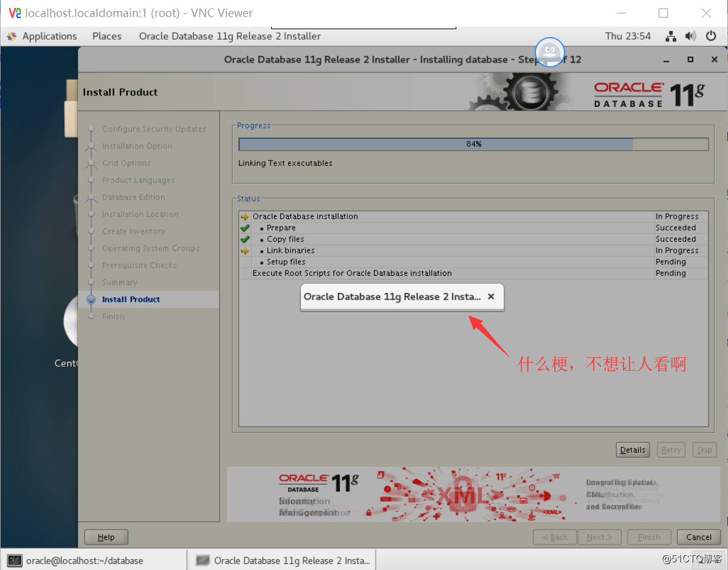Click the Skip button

[x=704, y=450]
